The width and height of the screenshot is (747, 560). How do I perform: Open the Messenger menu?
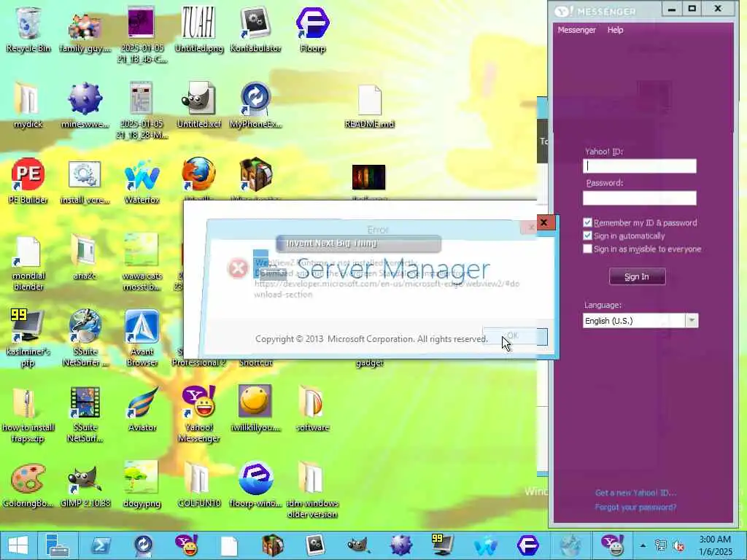(x=576, y=29)
